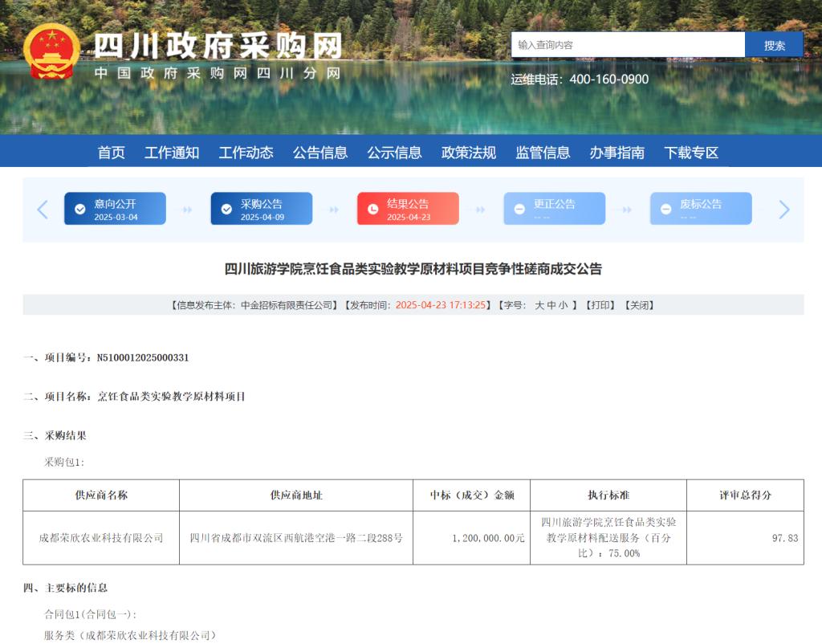
Task: Click supplier cell 成都荣欣农业科技有限公司
Action: tap(101, 538)
